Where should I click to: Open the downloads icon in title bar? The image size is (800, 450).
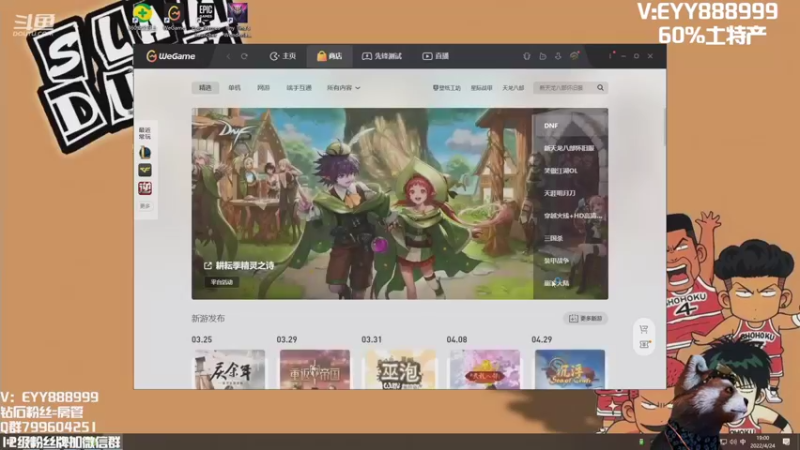558,56
